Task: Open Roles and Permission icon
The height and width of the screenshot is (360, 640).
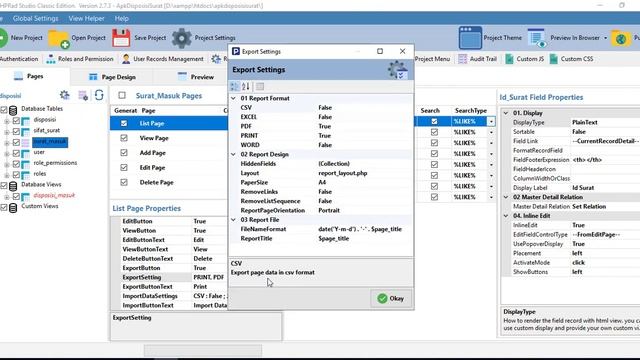Action: (51, 59)
